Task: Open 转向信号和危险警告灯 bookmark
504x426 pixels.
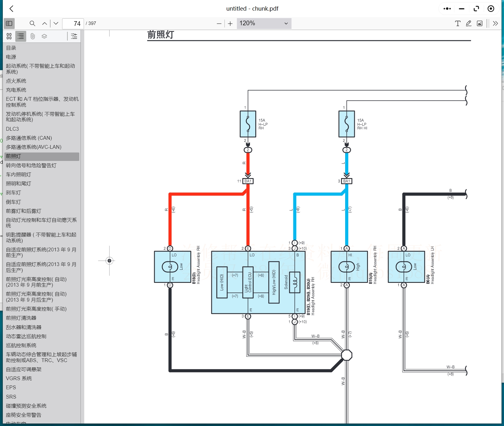Action: (x=31, y=165)
